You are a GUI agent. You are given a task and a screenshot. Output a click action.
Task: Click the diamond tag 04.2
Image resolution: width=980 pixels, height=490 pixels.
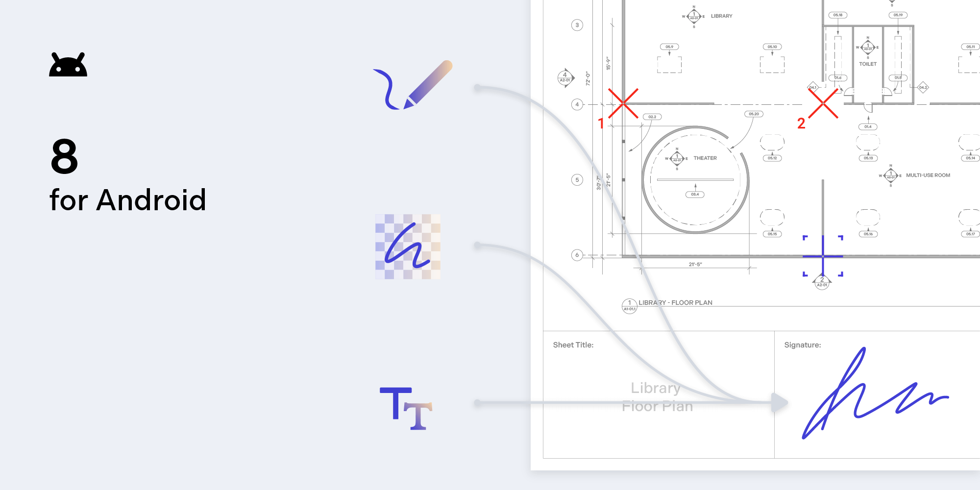tap(923, 88)
